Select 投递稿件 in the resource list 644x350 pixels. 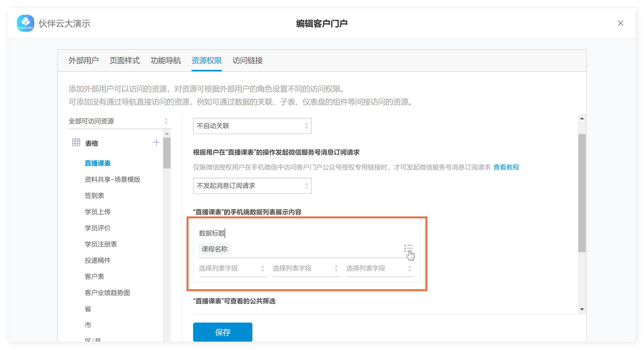[x=98, y=261]
